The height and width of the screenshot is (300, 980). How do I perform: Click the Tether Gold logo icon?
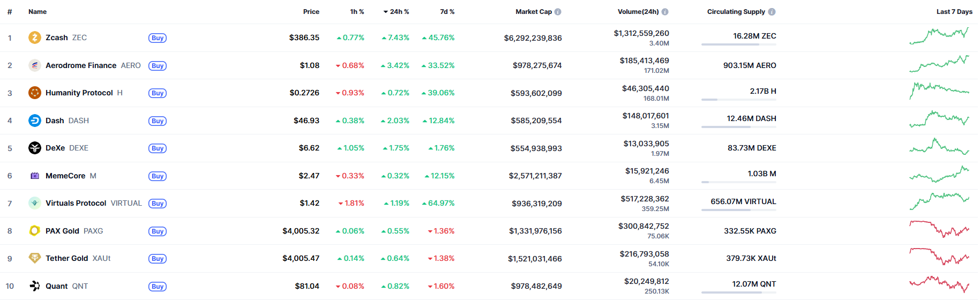coord(35,258)
